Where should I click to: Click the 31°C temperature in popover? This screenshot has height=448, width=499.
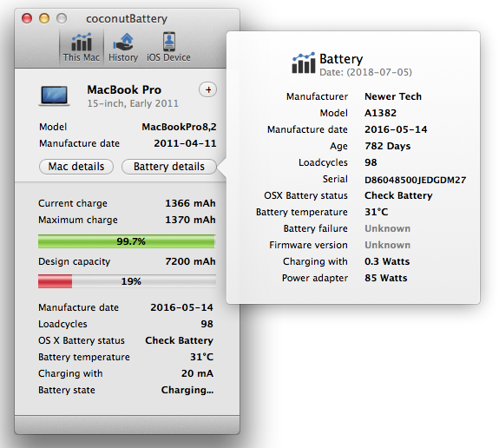376,212
